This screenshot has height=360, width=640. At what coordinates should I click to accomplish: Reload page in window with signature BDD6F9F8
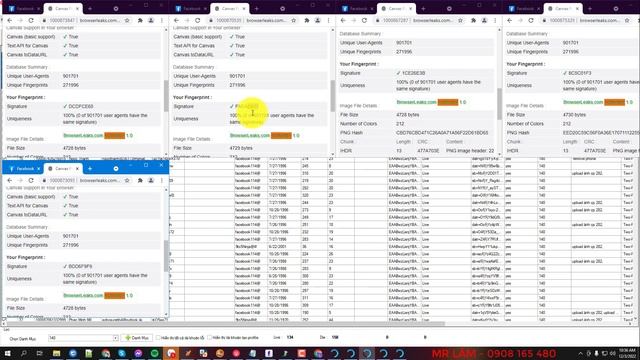click(x=31, y=180)
